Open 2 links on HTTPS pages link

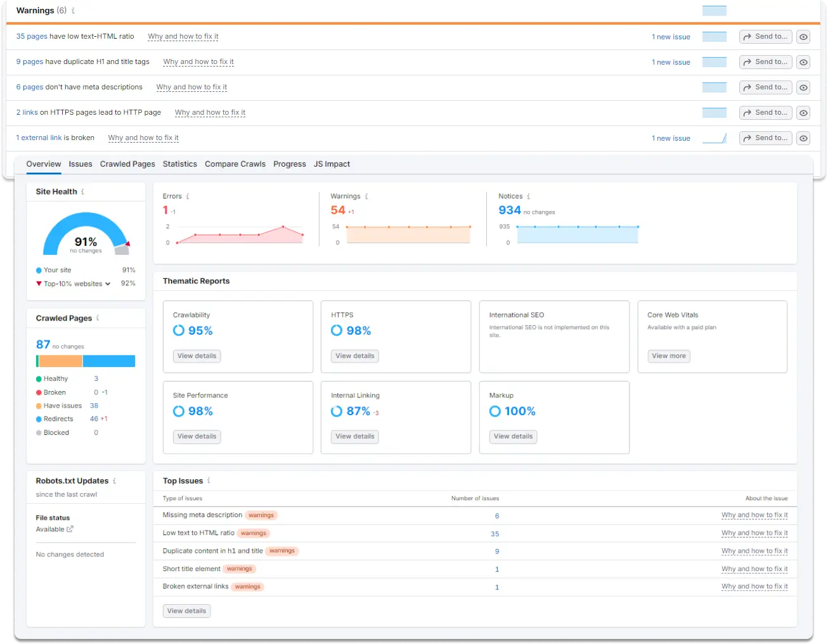(x=27, y=113)
